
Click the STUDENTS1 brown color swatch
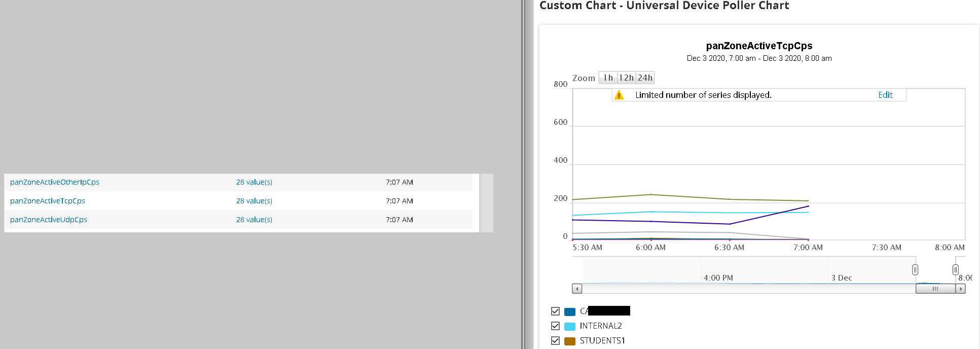pyautogui.click(x=570, y=341)
